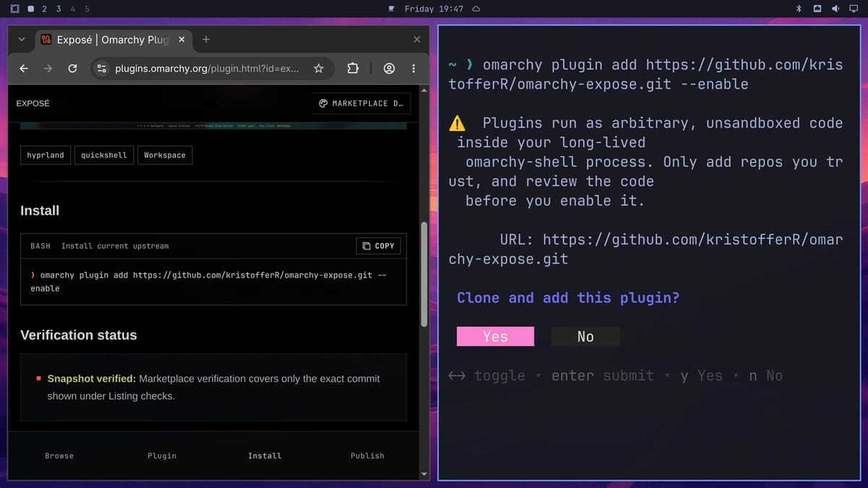868x488 pixels.
Task: Click the warning icon in terminal
Action: coord(457,123)
